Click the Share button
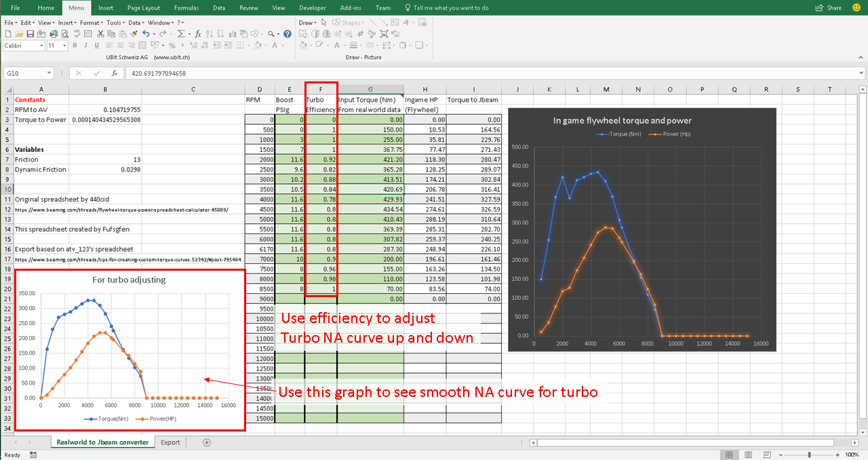868x460 pixels. (x=829, y=7)
